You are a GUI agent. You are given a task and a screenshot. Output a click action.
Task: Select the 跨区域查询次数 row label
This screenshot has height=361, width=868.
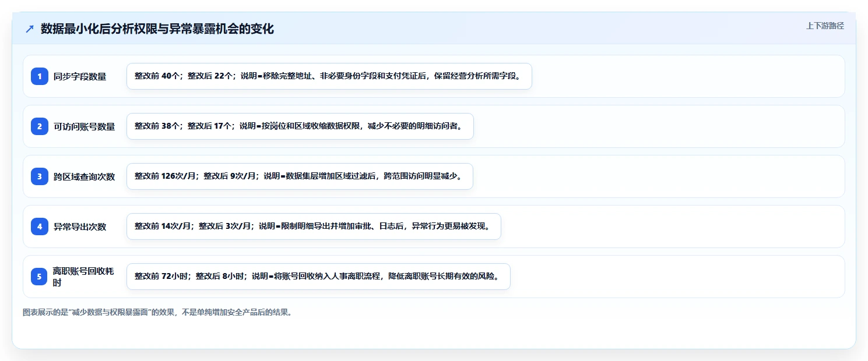tap(85, 176)
